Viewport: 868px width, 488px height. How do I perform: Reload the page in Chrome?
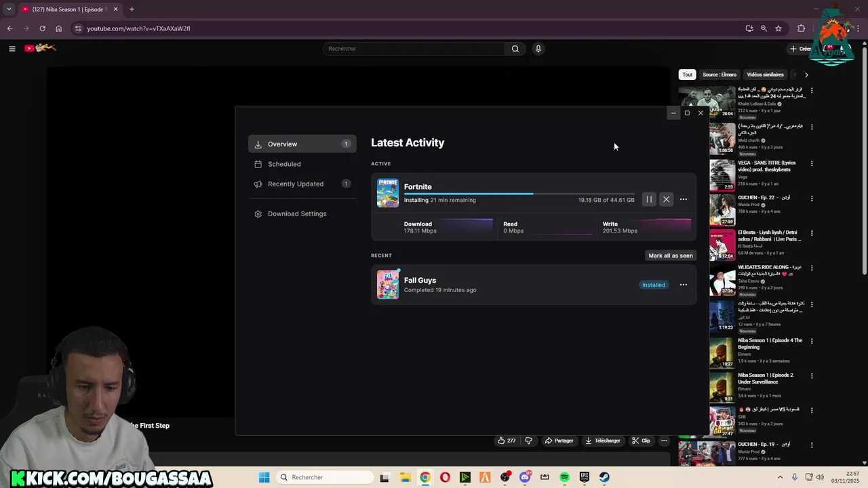click(42, 28)
